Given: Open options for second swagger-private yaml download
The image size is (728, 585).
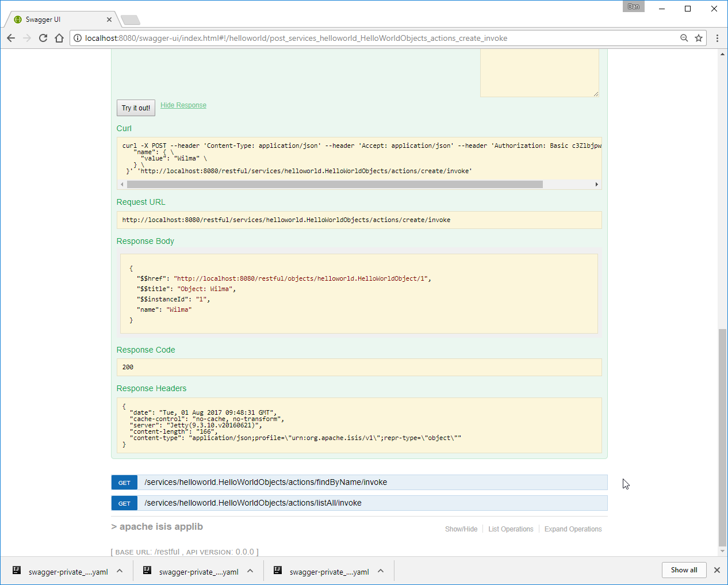Looking at the screenshot, I should 250,571.
